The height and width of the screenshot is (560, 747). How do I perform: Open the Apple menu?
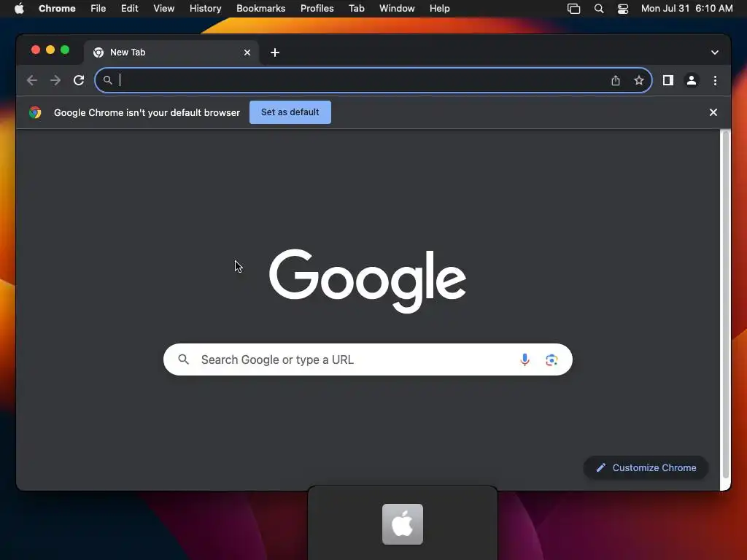(19, 8)
